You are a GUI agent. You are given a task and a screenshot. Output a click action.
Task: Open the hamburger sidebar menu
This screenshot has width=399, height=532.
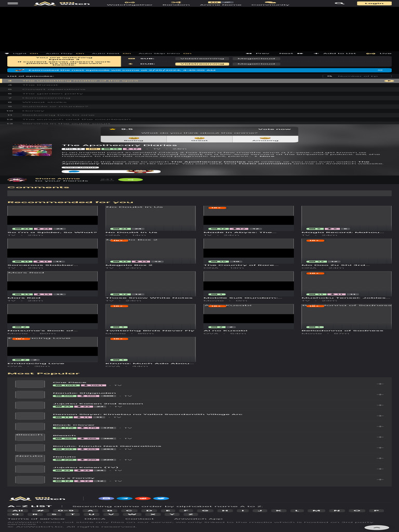point(12,4)
